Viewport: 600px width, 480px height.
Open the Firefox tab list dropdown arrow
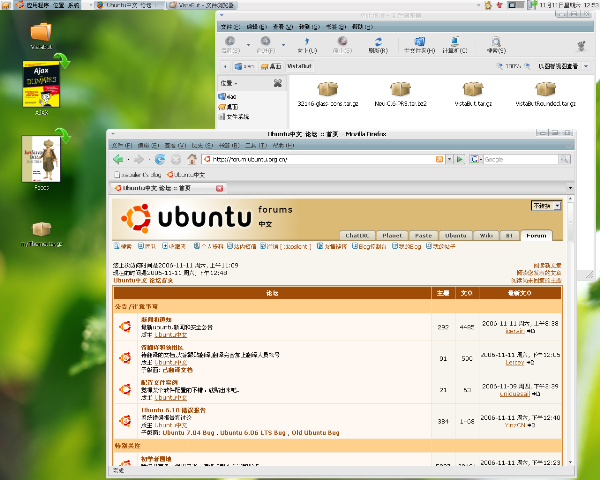click(570, 188)
